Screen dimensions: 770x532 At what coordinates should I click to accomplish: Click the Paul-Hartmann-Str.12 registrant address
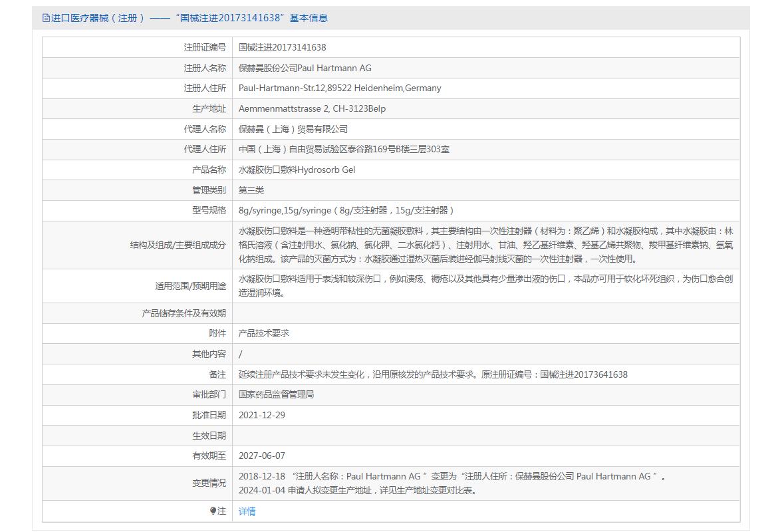(339, 88)
